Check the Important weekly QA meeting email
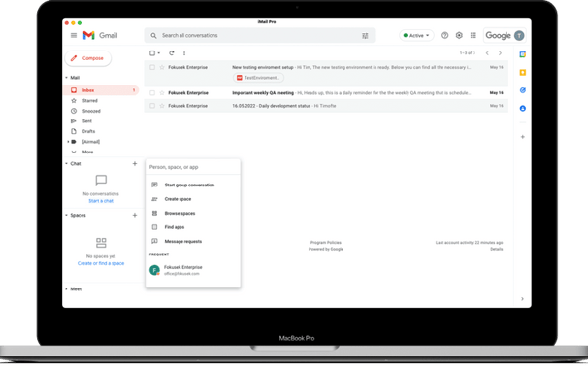 pyautogui.click(x=152, y=93)
